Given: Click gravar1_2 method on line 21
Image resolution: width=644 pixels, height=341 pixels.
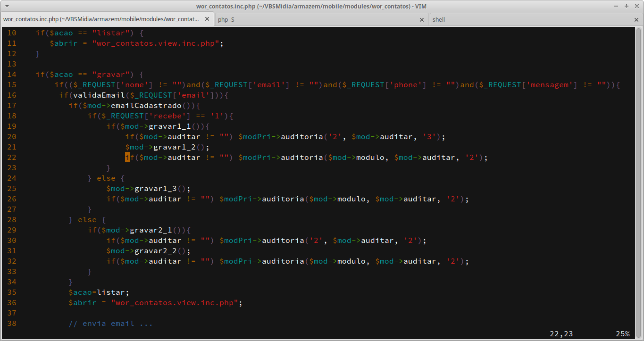Looking at the screenshot, I should pos(175,147).
